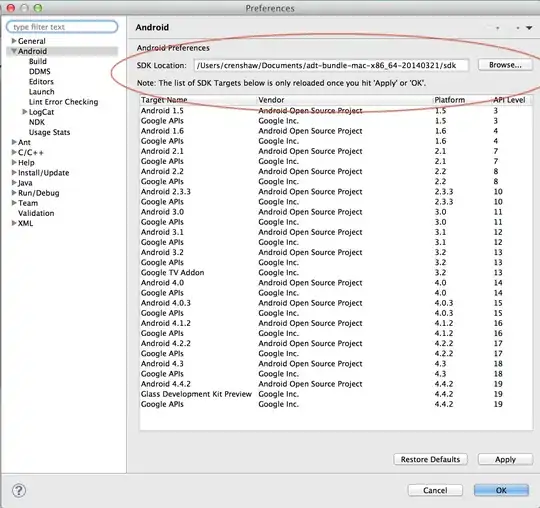
Task: Expand the Team tree node
Action: 14,203
